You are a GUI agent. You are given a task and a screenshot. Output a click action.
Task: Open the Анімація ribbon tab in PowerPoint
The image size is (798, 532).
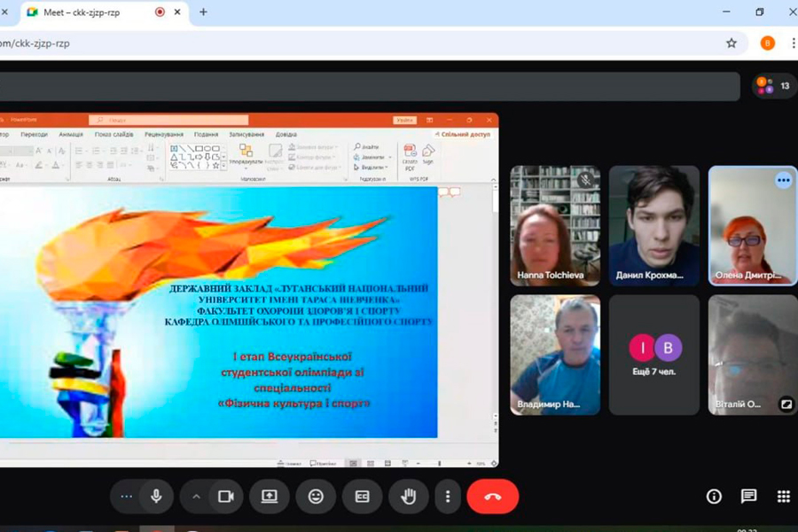point(71,135)
